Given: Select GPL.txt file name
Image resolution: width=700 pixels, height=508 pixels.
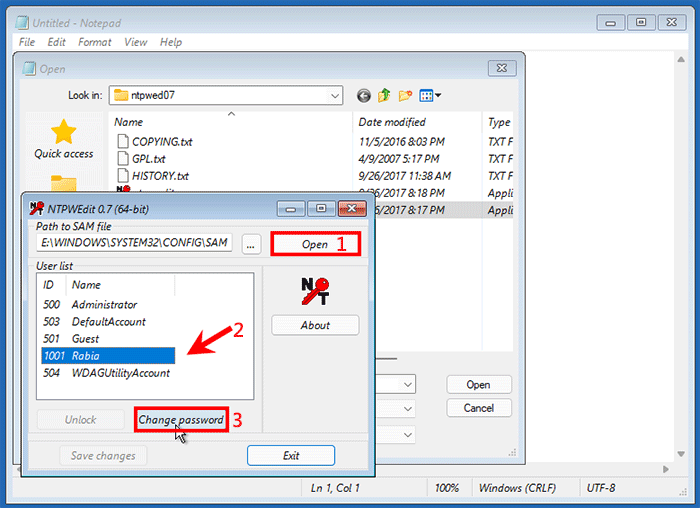Looking at the screenshot, I should point(149,158).
